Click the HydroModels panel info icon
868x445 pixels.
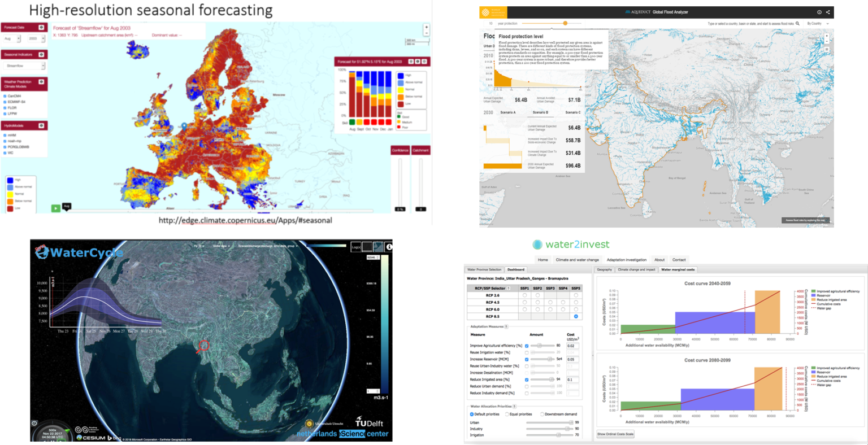[x=41, y=125]
